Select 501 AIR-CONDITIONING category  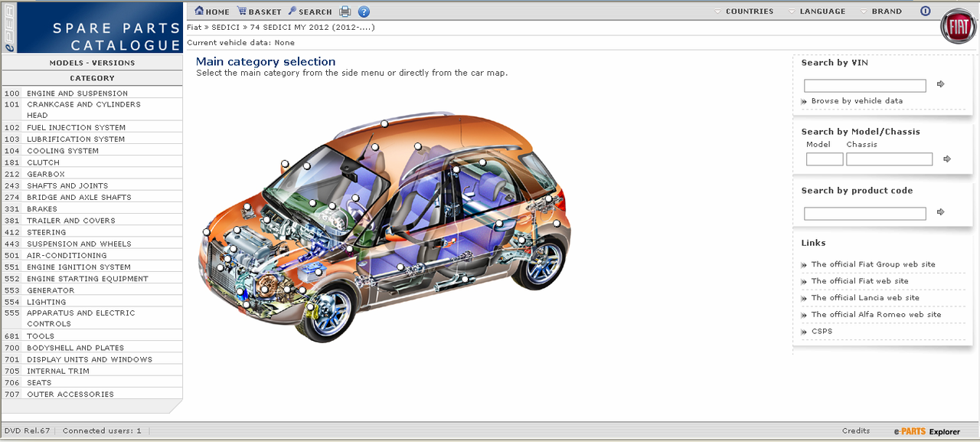click(92, 255)
